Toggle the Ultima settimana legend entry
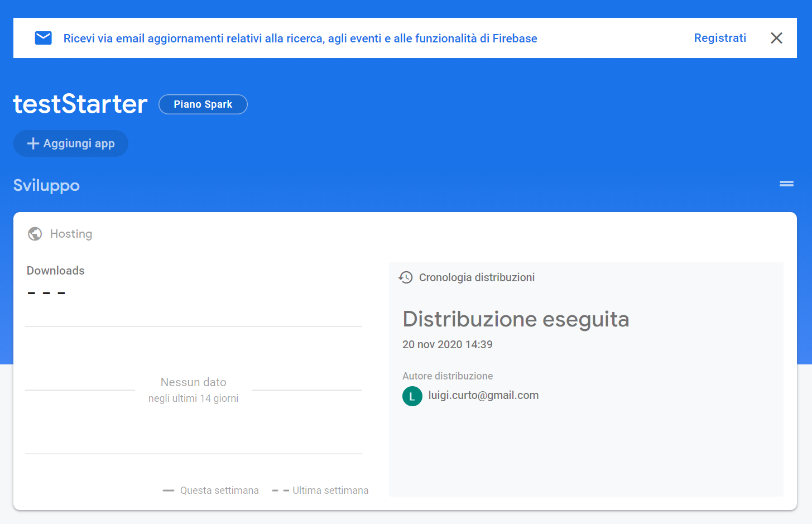 320,490
